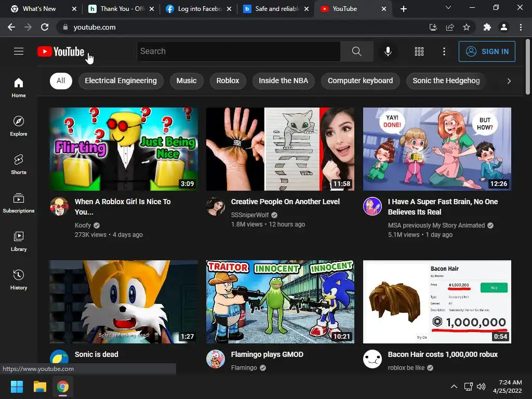Click the youtube.com address bar
Viewport: 532px width, 399px height.
(x=241, y=27)
